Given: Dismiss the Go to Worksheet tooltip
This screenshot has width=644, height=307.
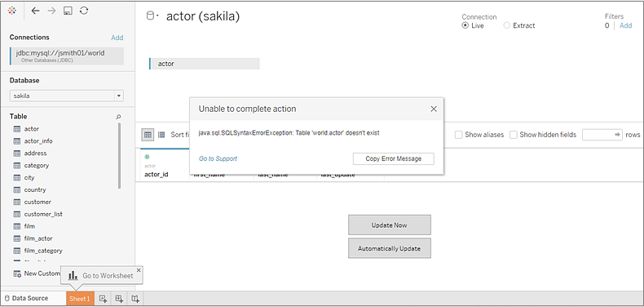Looking at the screenshot, I should pos(139,270).
